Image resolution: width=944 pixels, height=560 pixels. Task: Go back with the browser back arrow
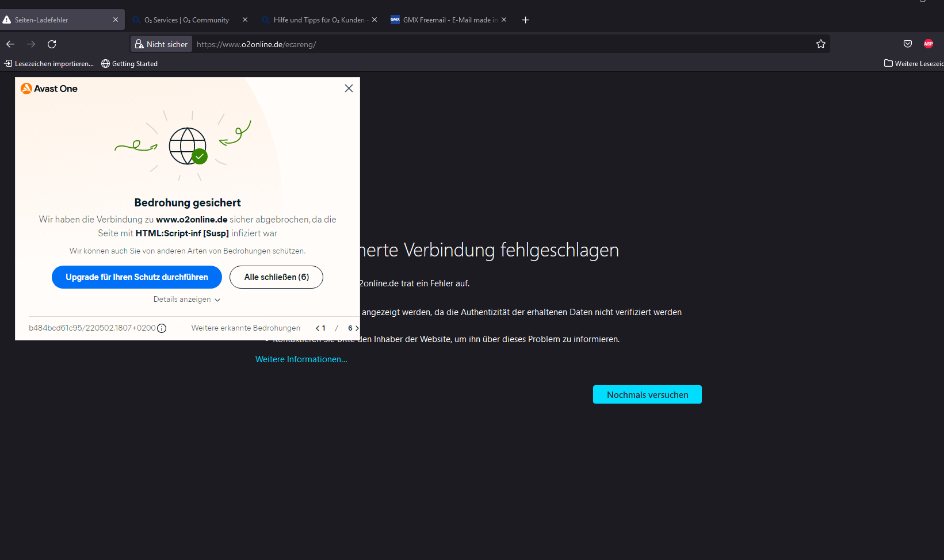click(10, 44)
